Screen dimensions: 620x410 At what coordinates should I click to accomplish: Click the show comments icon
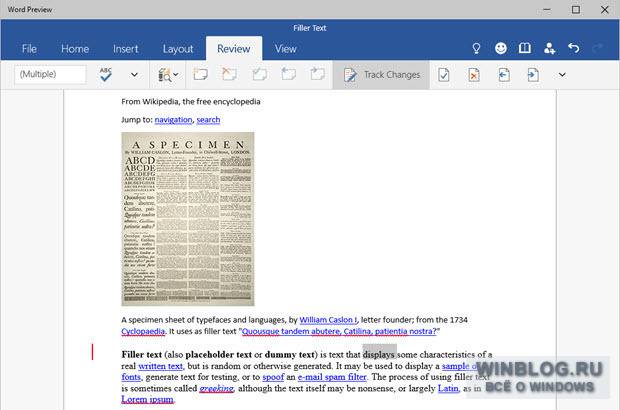[259, 74]
